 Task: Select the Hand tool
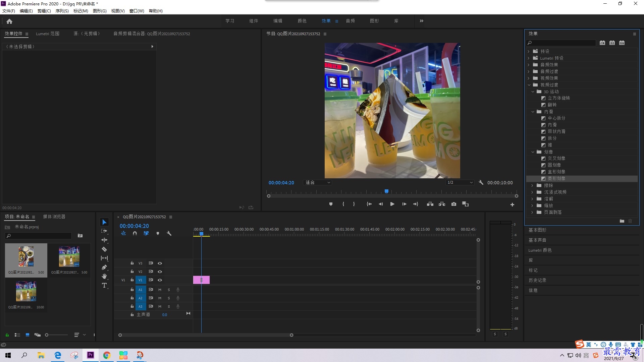coord(104,276)
